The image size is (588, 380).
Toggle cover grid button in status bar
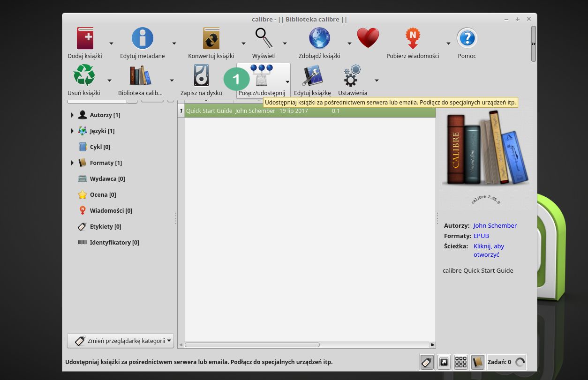click(x=460, y=362)
